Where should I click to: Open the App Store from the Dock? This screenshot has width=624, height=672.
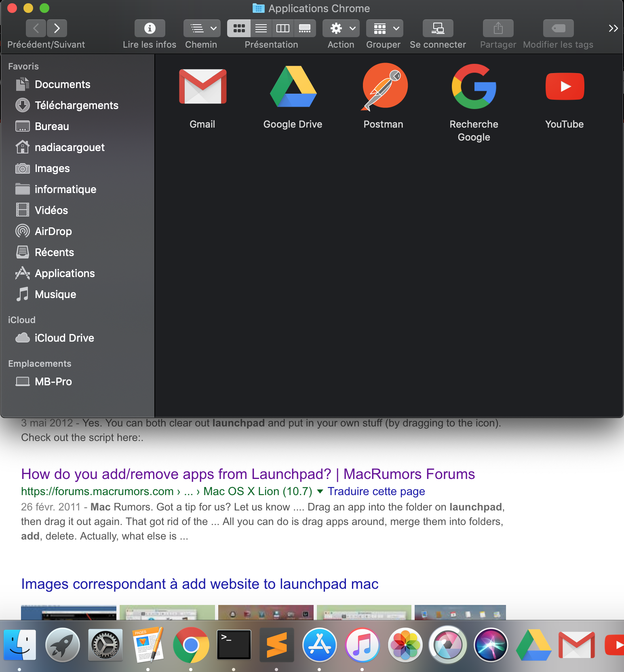pos(319,645)
